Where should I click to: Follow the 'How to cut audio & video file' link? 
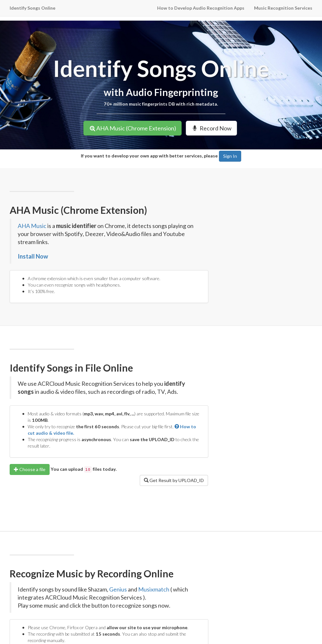pos(112,430)
